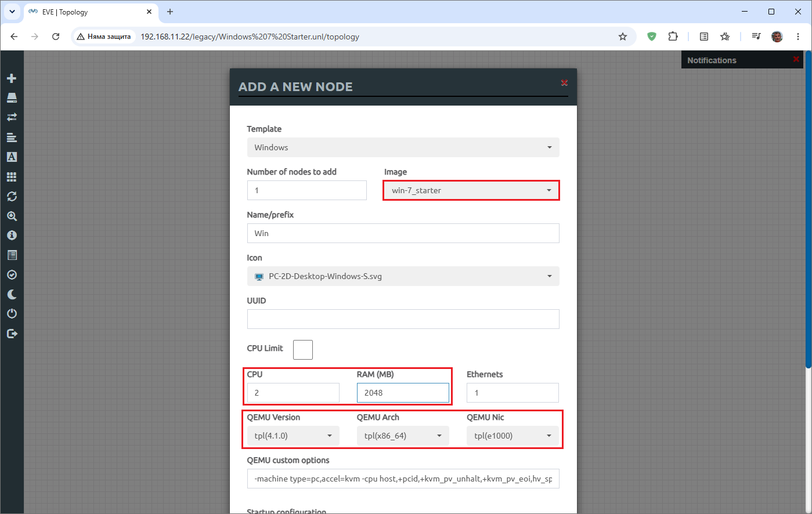Click the RAM (MB) field

403,393
